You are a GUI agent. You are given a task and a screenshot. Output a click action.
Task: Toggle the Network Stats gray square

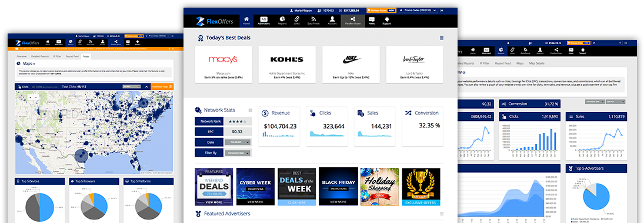(x=250, y=110)
